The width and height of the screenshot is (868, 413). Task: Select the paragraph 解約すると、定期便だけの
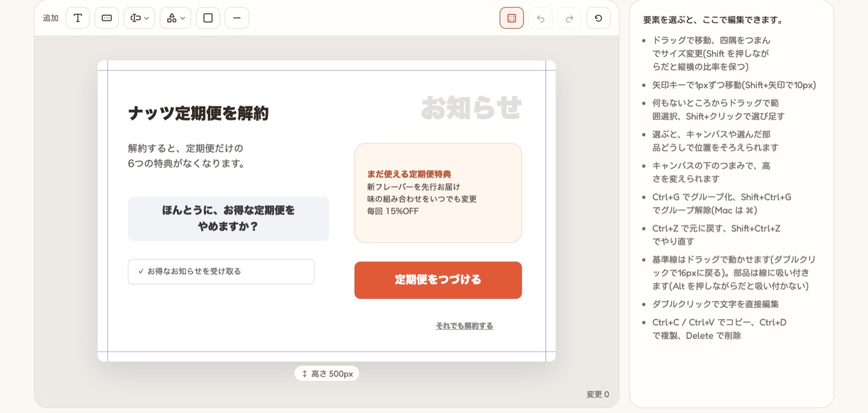186,156
